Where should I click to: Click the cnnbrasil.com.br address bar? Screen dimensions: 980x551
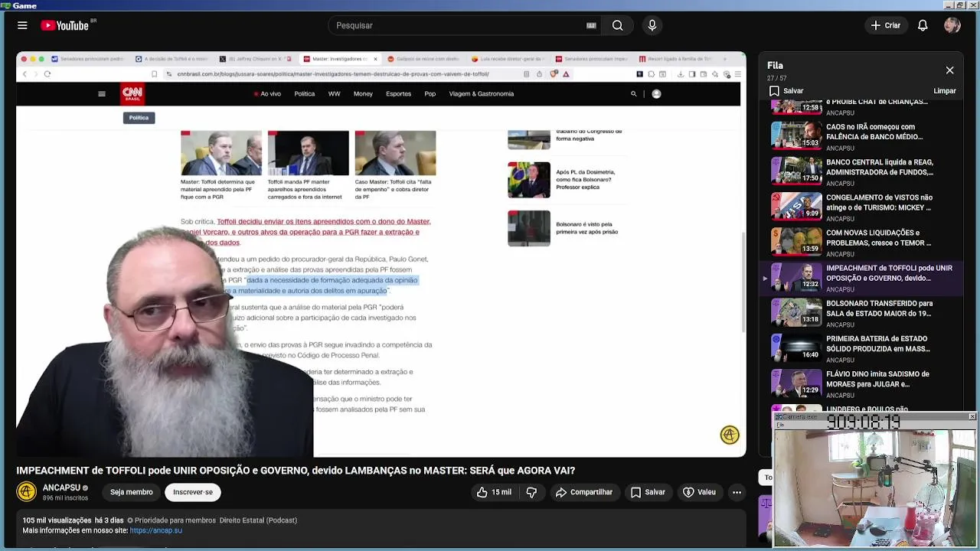pyautogui.click(x=333, y=74)
